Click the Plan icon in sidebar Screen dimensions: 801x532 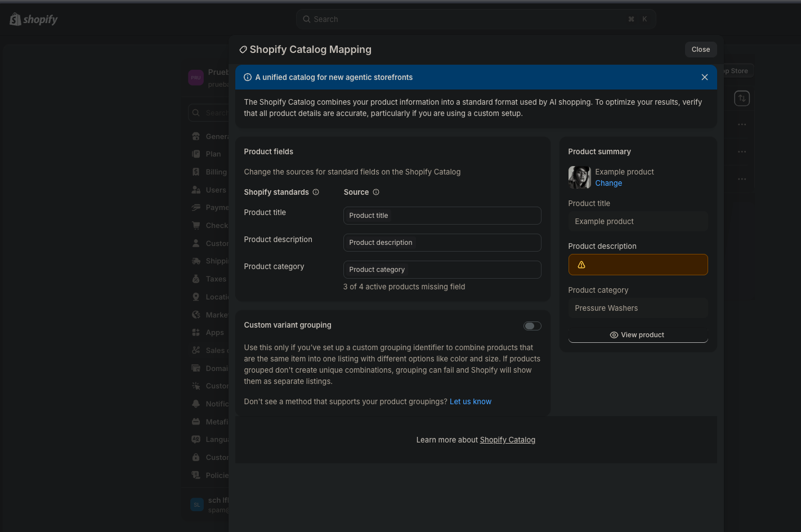[x=196, y=154]
